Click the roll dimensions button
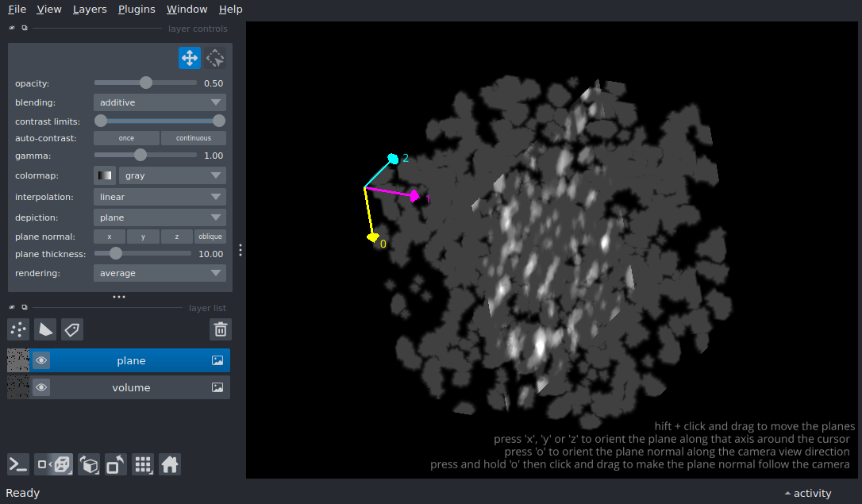 point(89,464)
